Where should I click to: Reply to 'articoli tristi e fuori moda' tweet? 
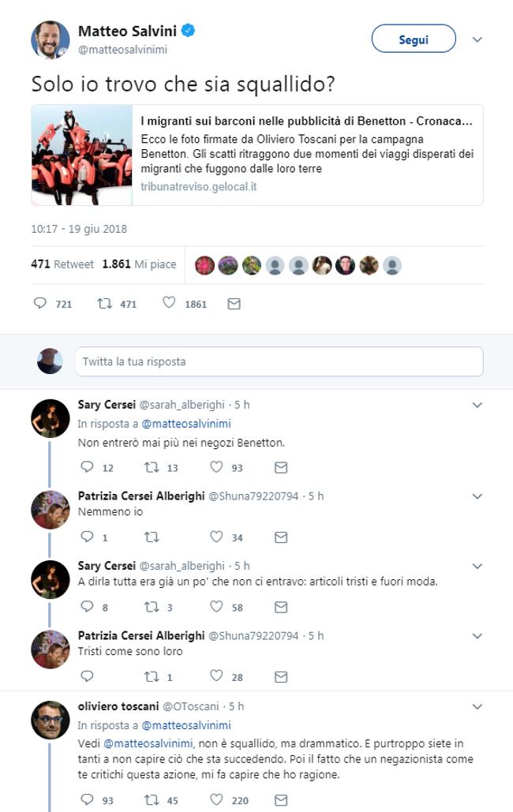coord(87,607)
